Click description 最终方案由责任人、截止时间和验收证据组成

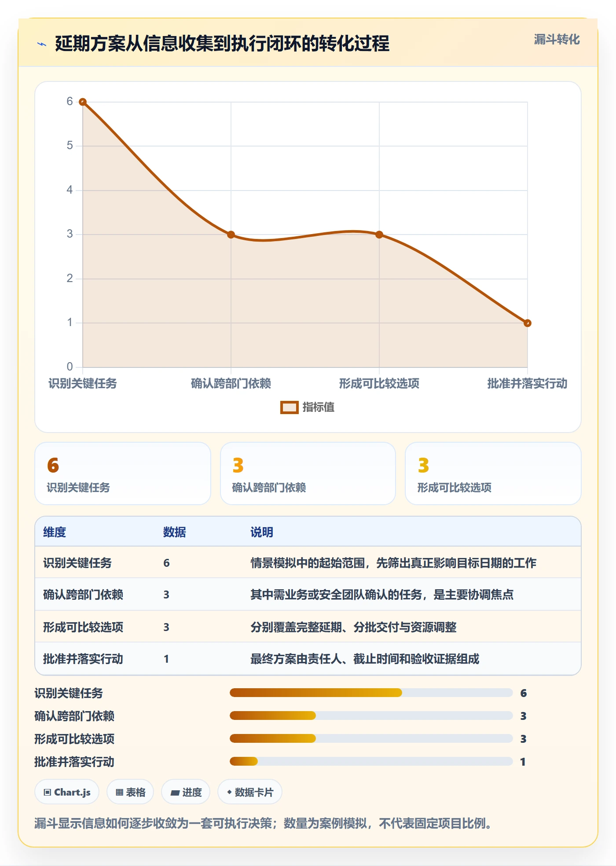point(365,659)
